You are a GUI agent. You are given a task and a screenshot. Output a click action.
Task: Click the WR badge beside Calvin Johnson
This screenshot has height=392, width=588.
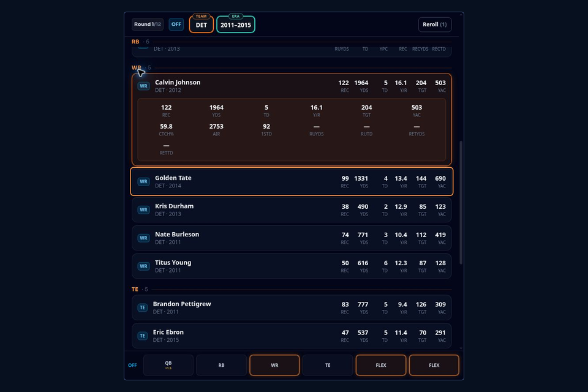click(x=143, y=86)
